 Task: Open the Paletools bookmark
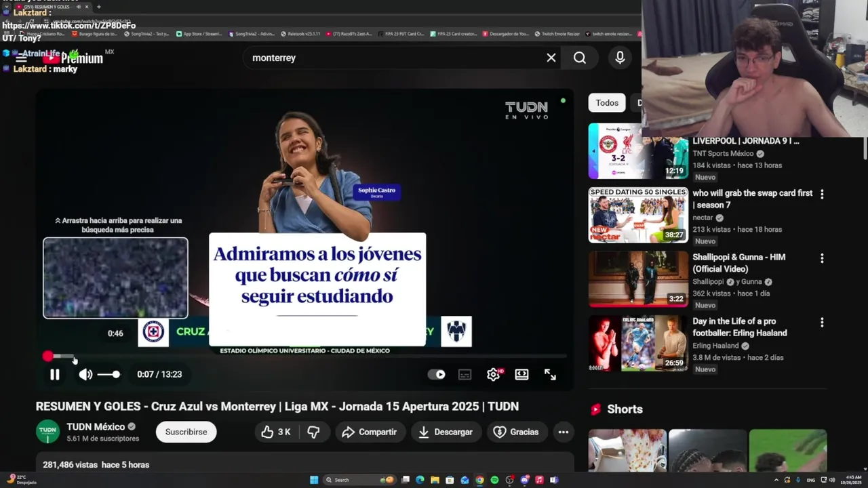pos(300,33)
